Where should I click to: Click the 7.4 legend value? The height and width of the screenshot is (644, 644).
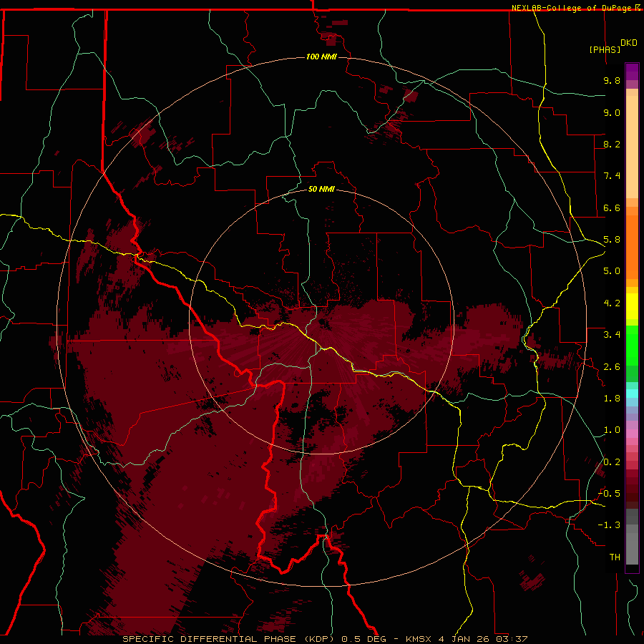[x=612, y=176]
